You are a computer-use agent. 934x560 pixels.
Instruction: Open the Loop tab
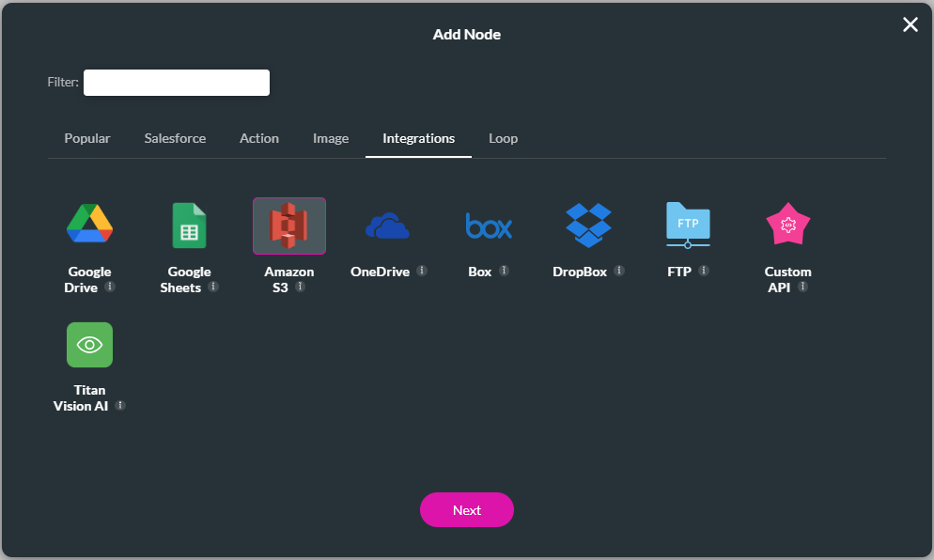coord(503,138)
